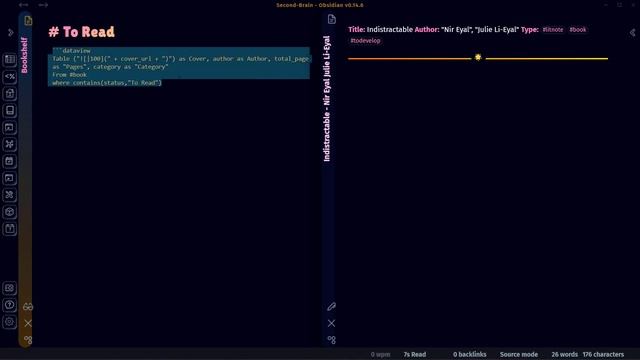This screenshot has width=640, height=360.
Task: Navigate forward with the top arrow
Action: tap(43, 5)
